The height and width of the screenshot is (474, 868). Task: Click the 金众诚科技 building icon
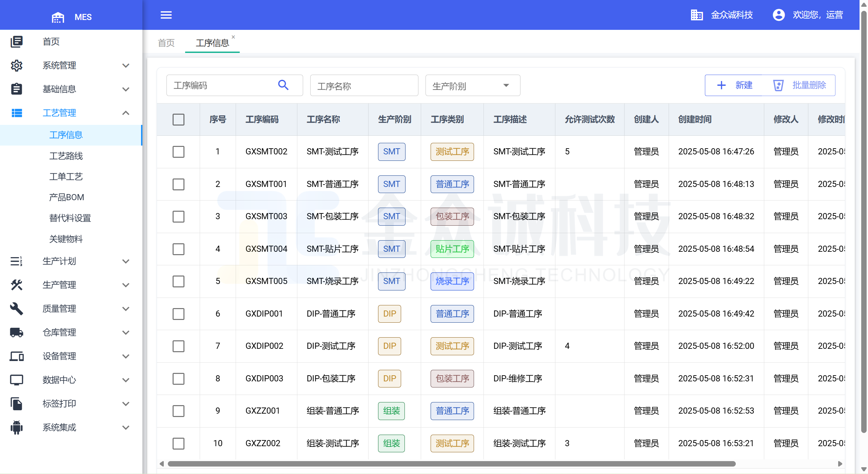(x=696, y=15)
